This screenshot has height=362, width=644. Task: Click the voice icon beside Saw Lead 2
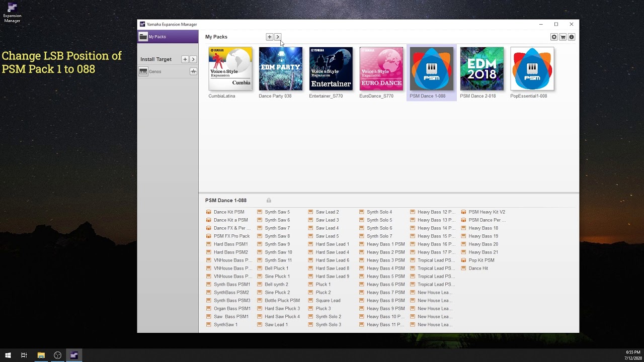click(311, 212)
